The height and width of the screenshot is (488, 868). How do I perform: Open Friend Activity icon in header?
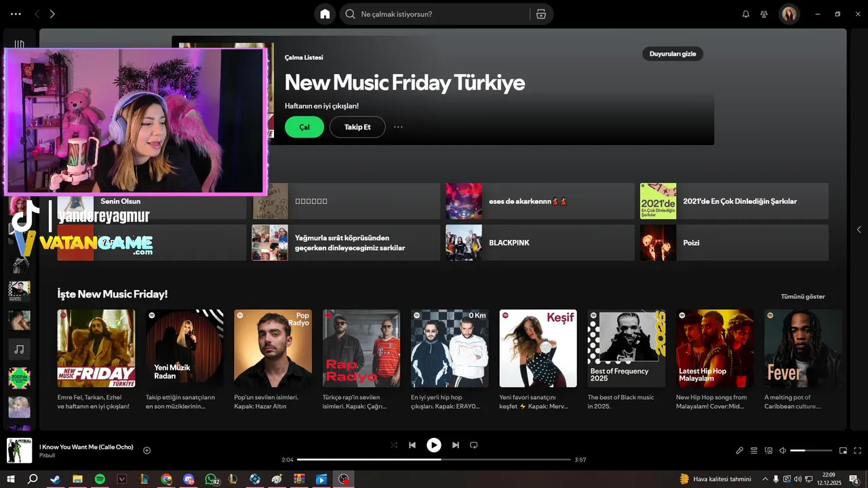pyautogui.click(x=764, y=14)
